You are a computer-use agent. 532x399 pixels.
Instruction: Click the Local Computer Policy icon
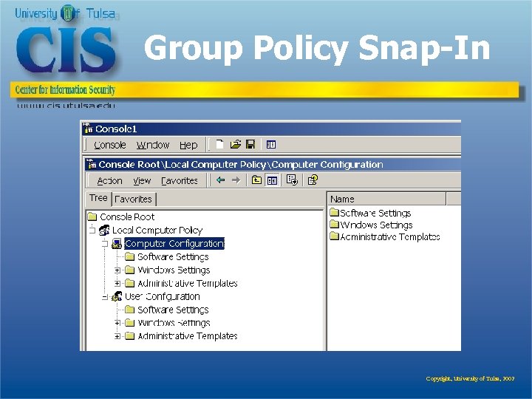(x=104, y=230)
